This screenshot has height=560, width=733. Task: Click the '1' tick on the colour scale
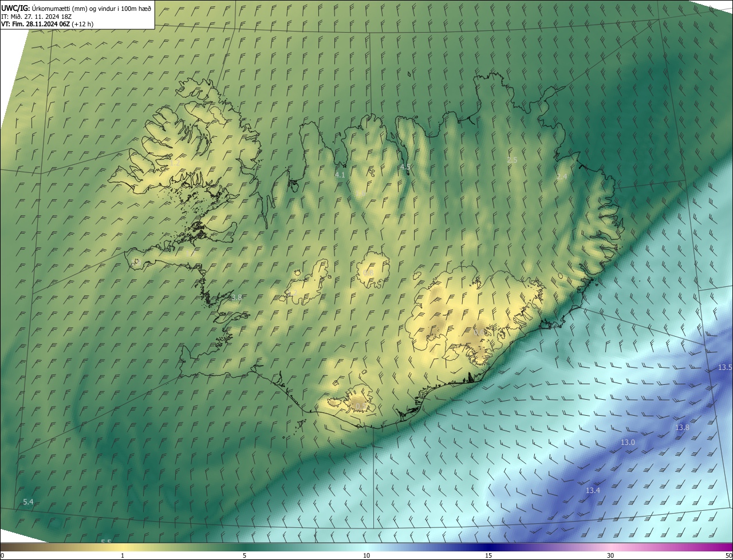123,555
